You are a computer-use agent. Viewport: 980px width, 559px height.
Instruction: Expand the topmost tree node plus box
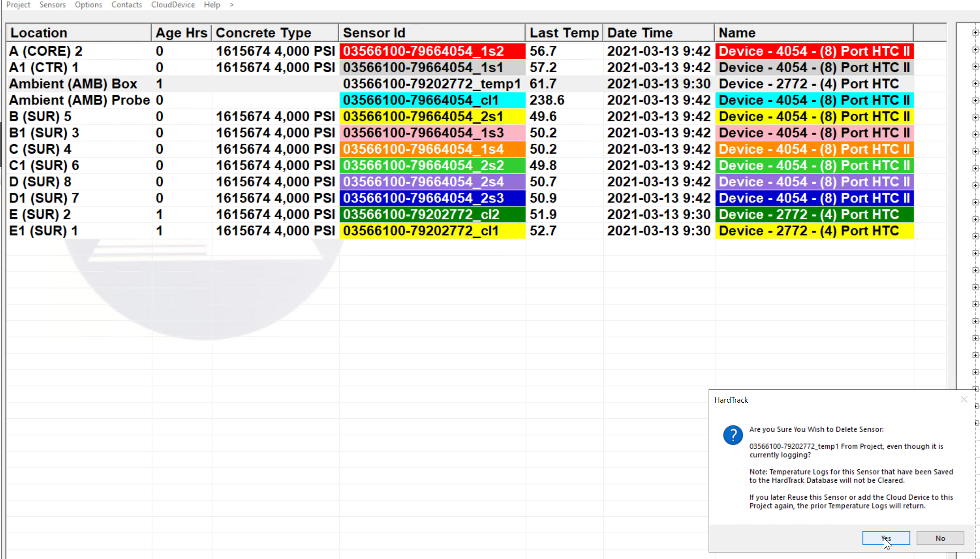[975, 33]
